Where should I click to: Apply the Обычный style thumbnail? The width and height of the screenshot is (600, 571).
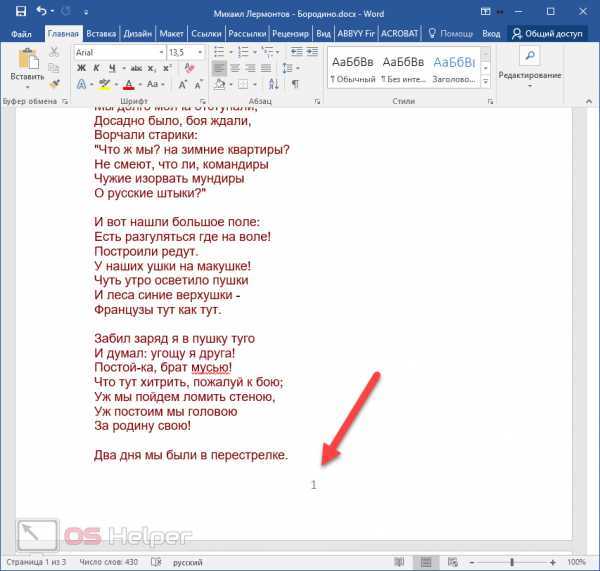[352, 66]
